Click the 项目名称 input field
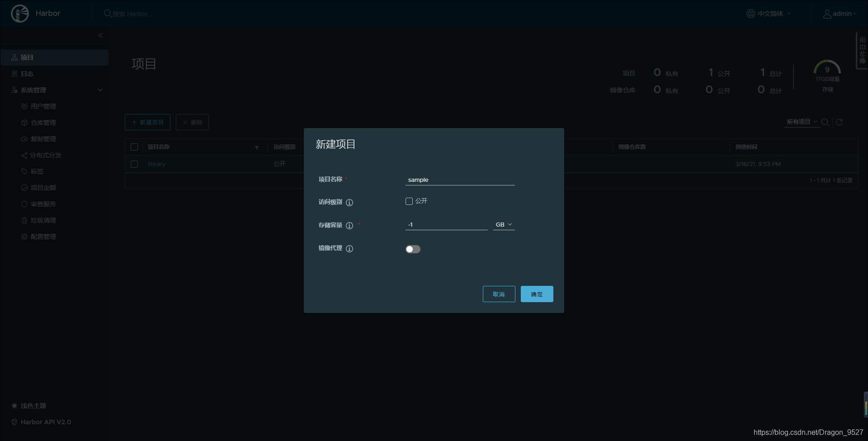The height and width of the screenshot is (441, 868). [x=460, y=180]
